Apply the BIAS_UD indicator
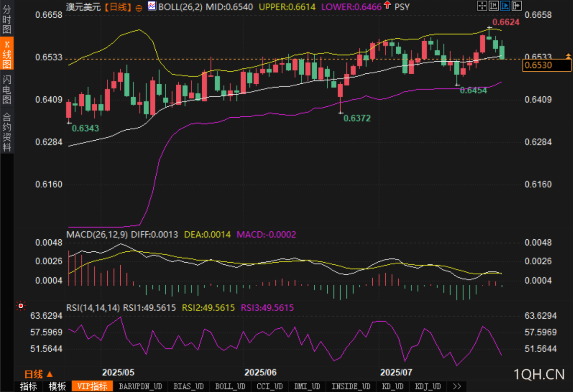 point(189,386)
